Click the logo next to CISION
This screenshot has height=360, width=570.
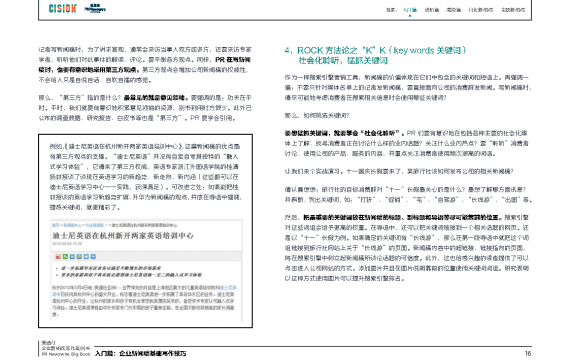[95, 9]
